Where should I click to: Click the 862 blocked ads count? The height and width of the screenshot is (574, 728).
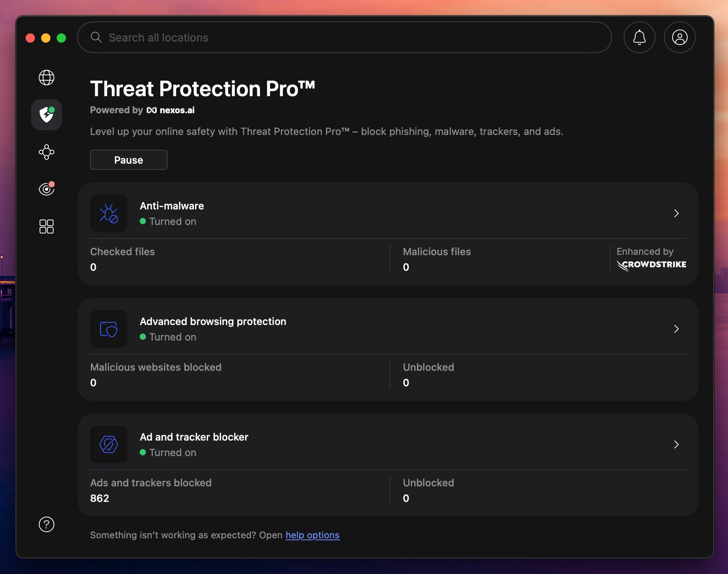[100, 498]
